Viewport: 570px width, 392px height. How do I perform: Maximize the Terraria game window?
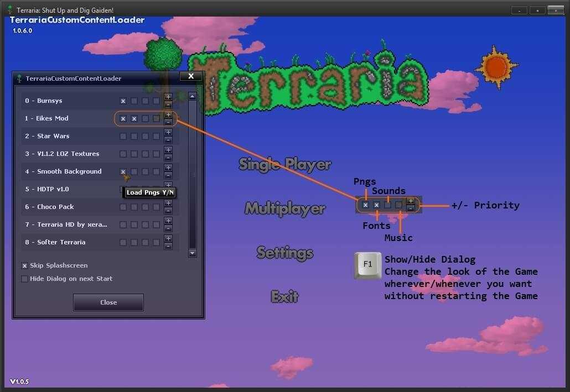click(x=537, y=10)
